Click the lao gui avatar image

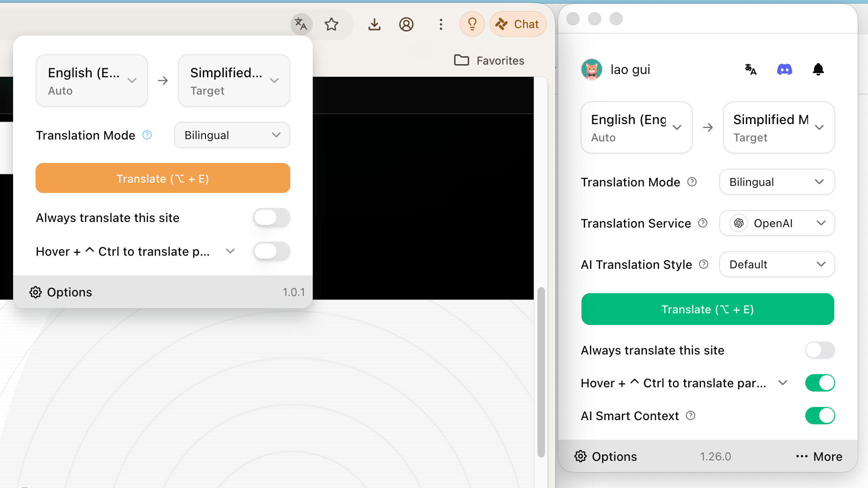pyautogui.click(x=592, y=70)
